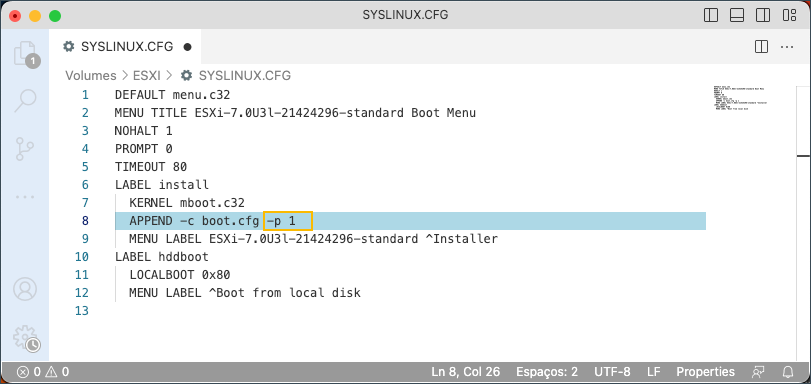Screen dimensions: 811x384
Task: Toggle the bottom panel layout
Action: [737, 15]
